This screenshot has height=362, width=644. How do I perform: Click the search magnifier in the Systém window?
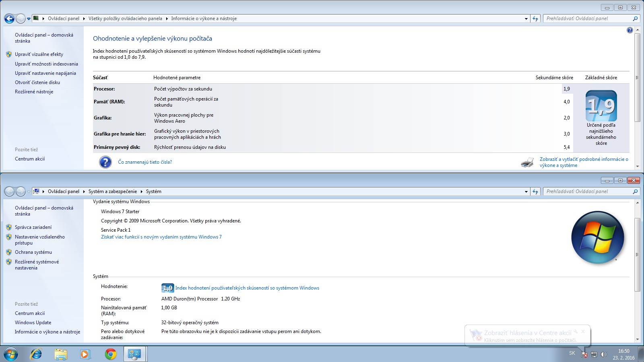pos(635,191)
